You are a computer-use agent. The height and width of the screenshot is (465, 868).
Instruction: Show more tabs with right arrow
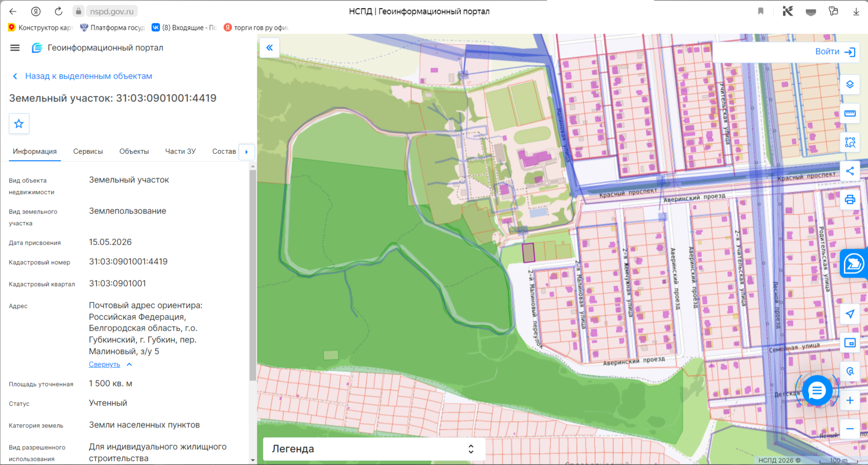247,152
